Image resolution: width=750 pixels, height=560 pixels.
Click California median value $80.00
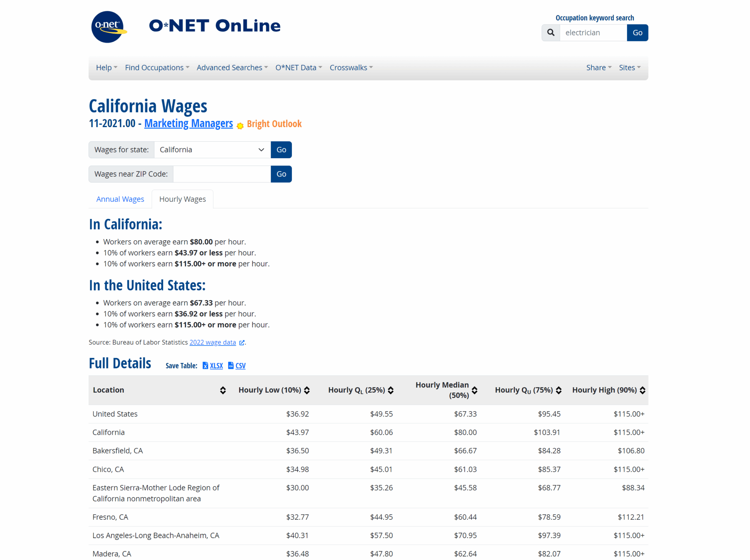465,433
